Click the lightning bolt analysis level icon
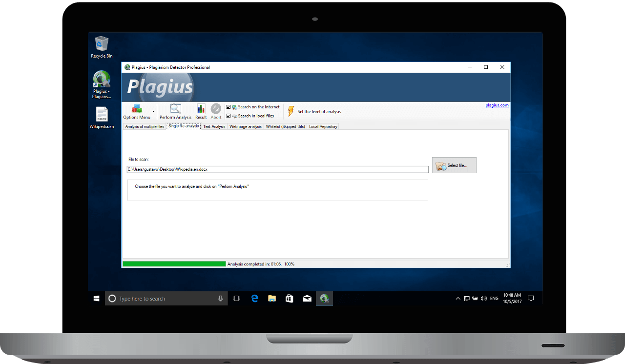The height and width of the screenshot is (364, 625). click(291, 111)
